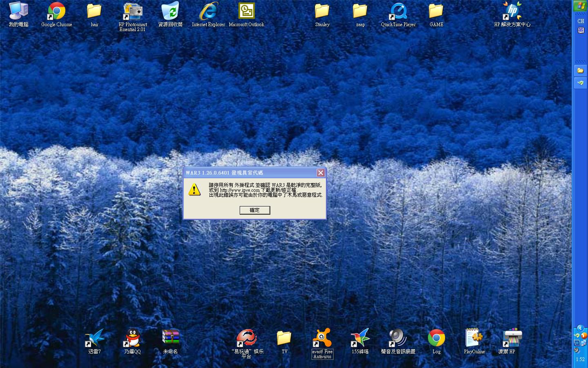Click 確定 in the WAR3 error dialog
This screenshot has width=588, height=368.
point(255,210)
